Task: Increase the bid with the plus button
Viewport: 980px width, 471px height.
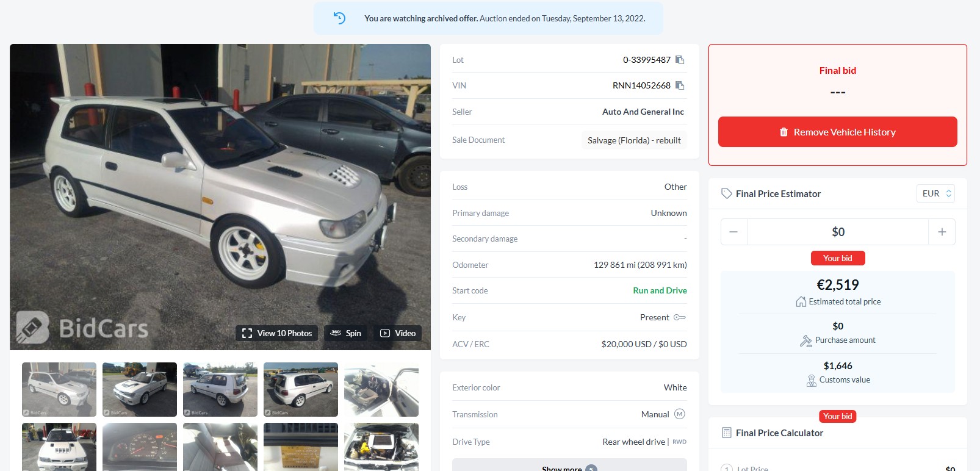Action: point(942,232)
